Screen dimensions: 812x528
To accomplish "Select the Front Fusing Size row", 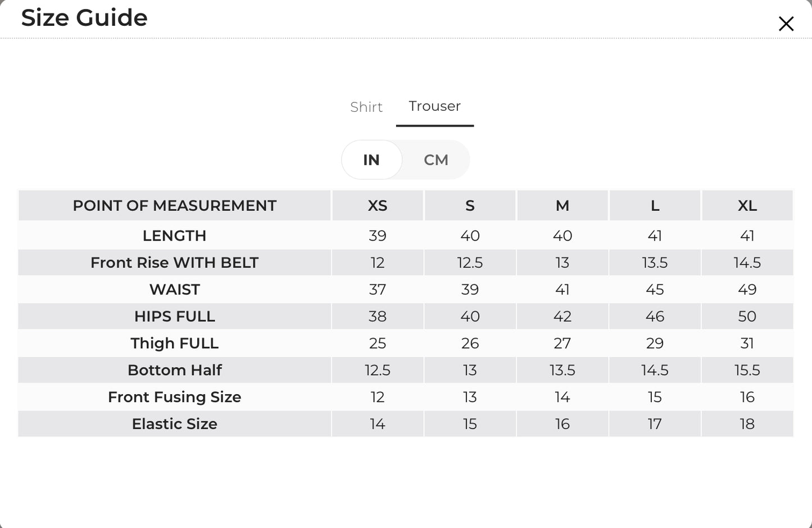I will (x=406, y=397).
